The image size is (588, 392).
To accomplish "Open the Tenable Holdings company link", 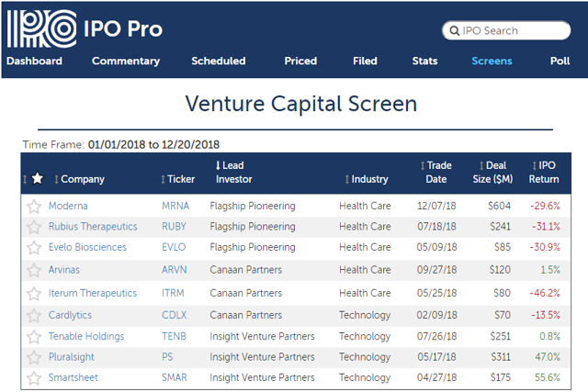I will 86,336.
